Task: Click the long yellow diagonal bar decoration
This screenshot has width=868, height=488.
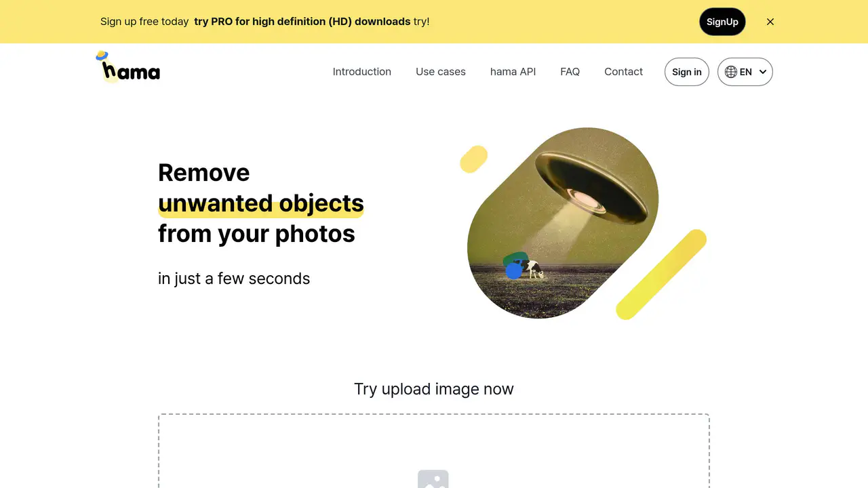Action: coord(661,274)
